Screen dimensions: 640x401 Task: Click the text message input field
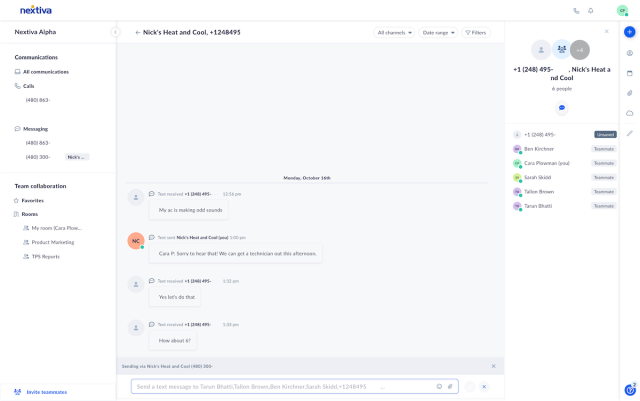pos(294,386)
